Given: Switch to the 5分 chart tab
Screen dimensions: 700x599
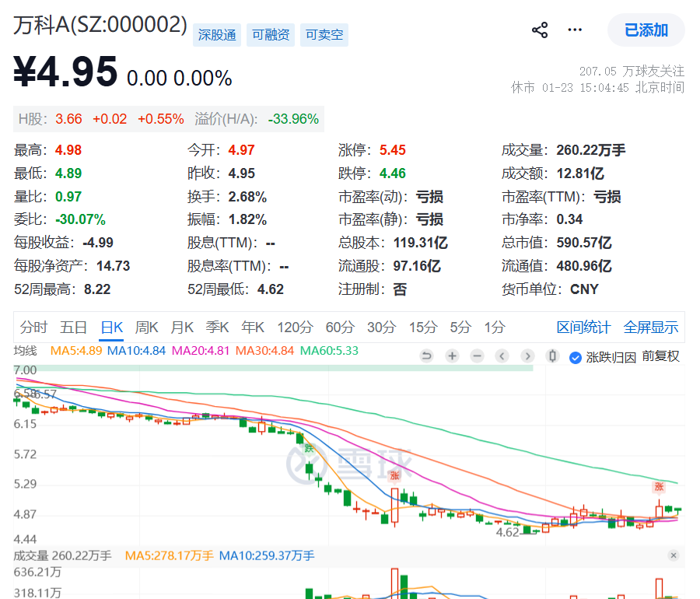Looking at the screenshot, I should [x=460, y=328].
